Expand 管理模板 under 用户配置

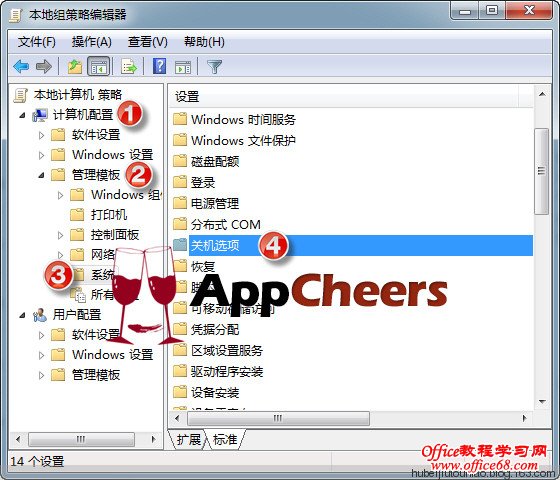41,375
